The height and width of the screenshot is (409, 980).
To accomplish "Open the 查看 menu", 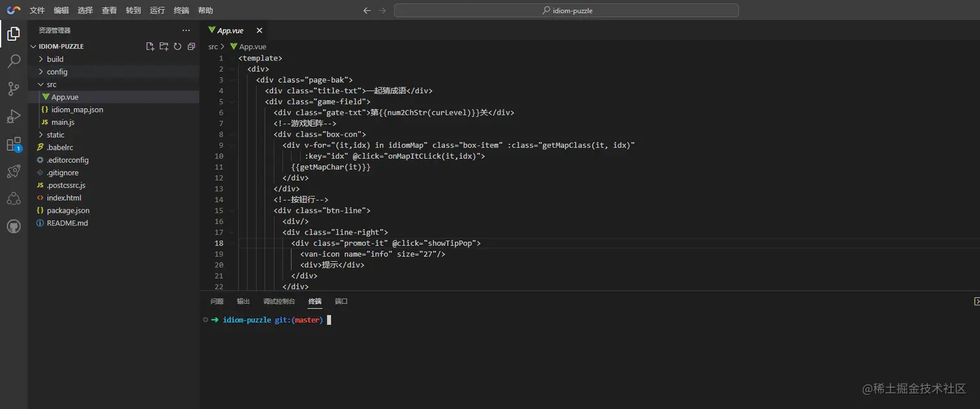I will [x=109, y=10].
